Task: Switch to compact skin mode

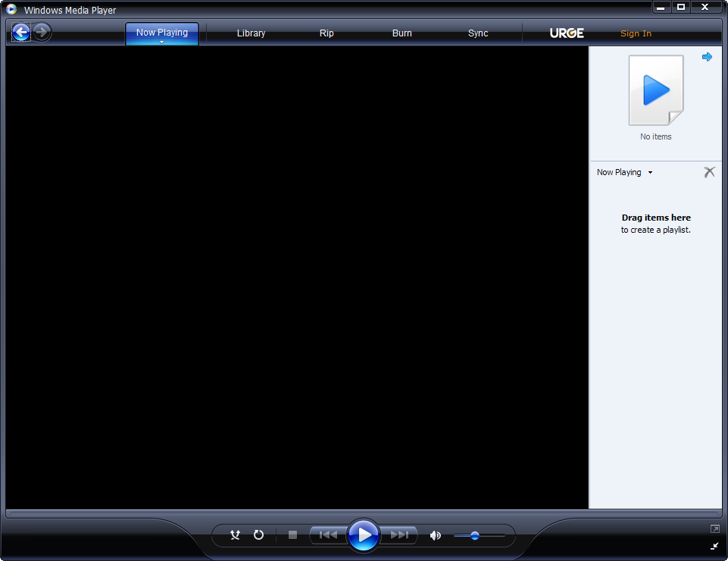Action: click(x=714, y=546)
